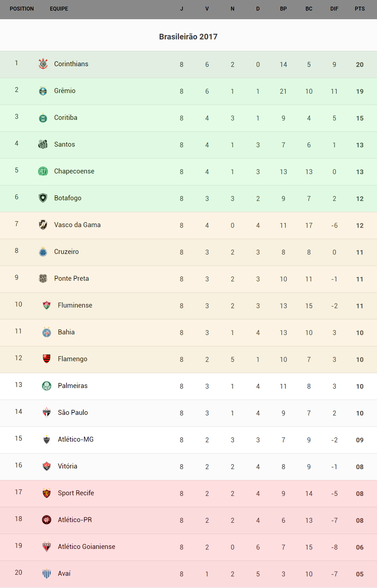This screenshot has width=377, height=588.
Task: Click the Flamengo red-black crest icon
Action: (47, 359)
